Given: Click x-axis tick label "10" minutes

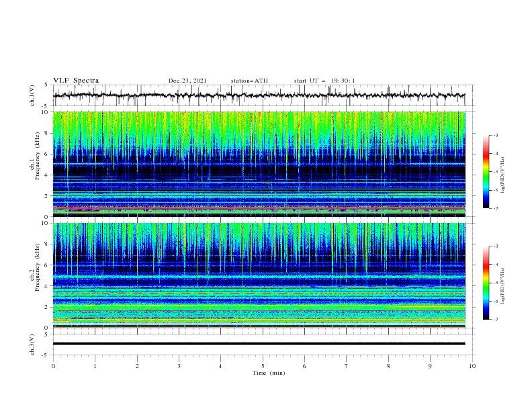Looking at the screenshot, I should [x=472, y=366].
